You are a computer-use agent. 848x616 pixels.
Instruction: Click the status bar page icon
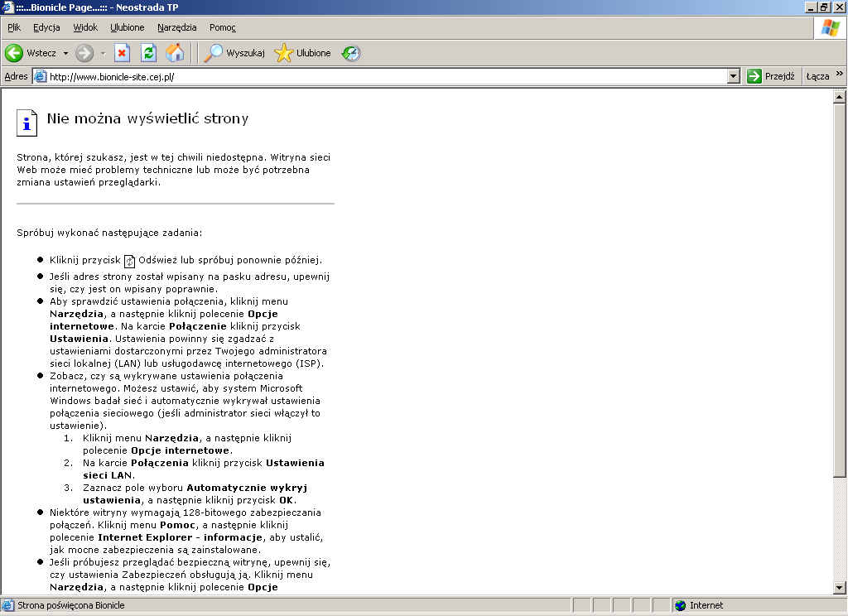[7, 605]
